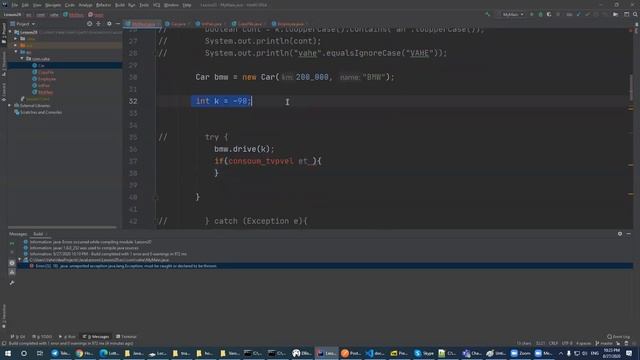This screenshot has width=640, height=360.
Task: Click the Cortana search circle on taskbar
Action: [x=24, y=353]
